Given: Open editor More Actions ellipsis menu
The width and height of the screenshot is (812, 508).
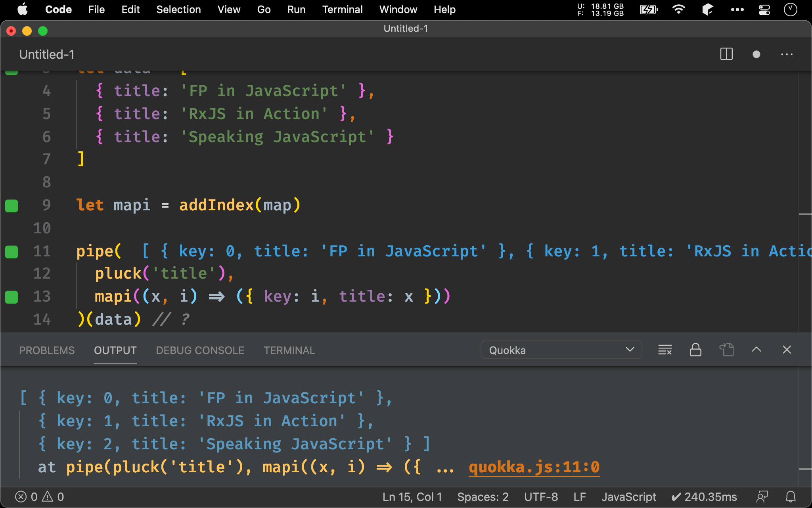Looking at the screenshot, I should [787, 54].
